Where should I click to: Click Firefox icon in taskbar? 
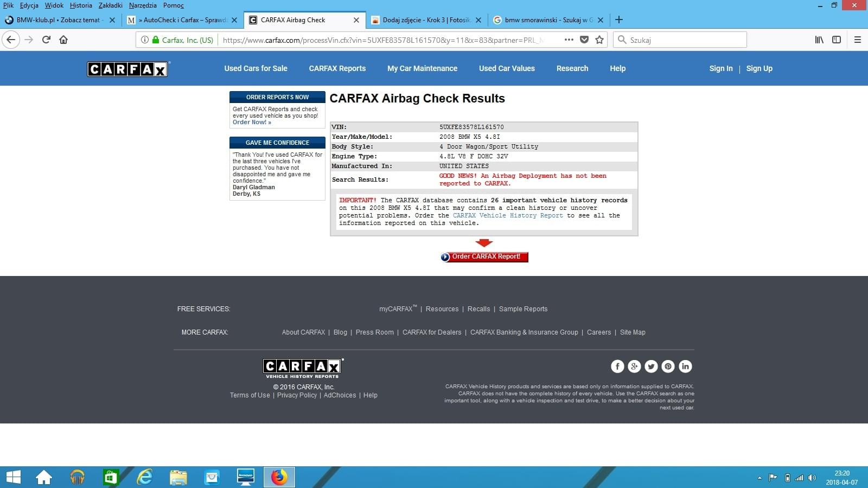279,477
